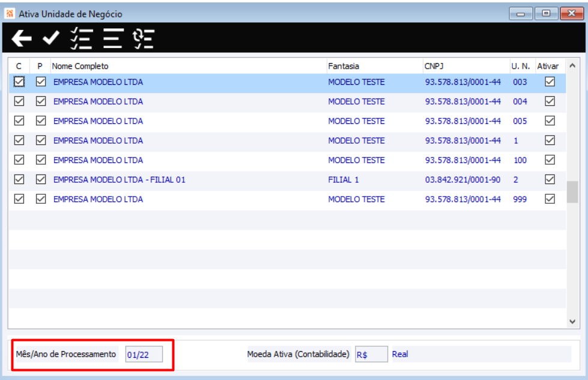
Task: Confirm with the single checkmark toolbar icon
Action: coord(50,38)
